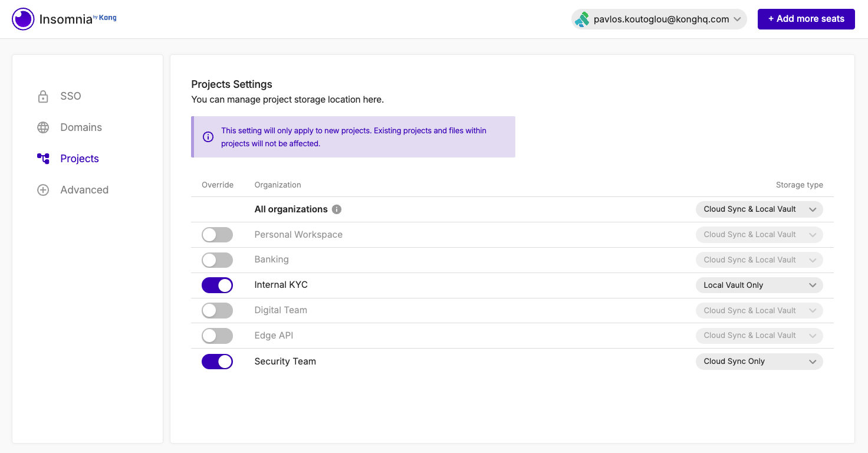Click the Advanced plus-circle icon

pyautogui.click(x=43, y=190)
